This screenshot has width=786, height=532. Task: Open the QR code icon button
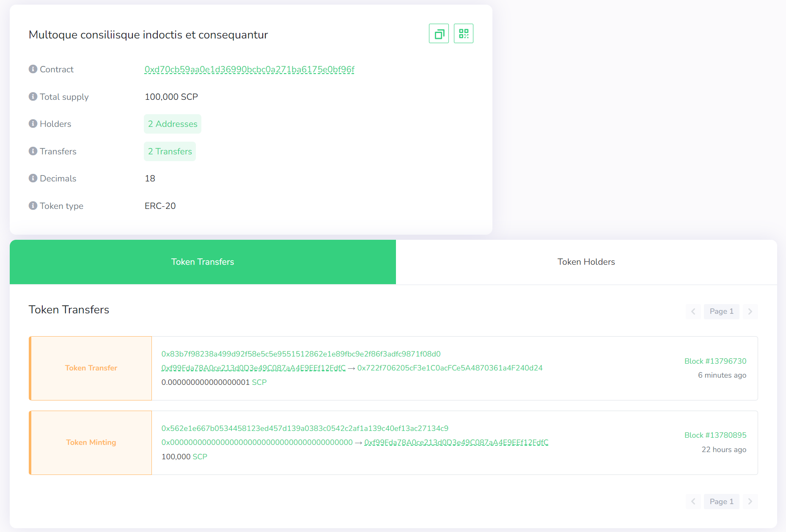[464, 33]
